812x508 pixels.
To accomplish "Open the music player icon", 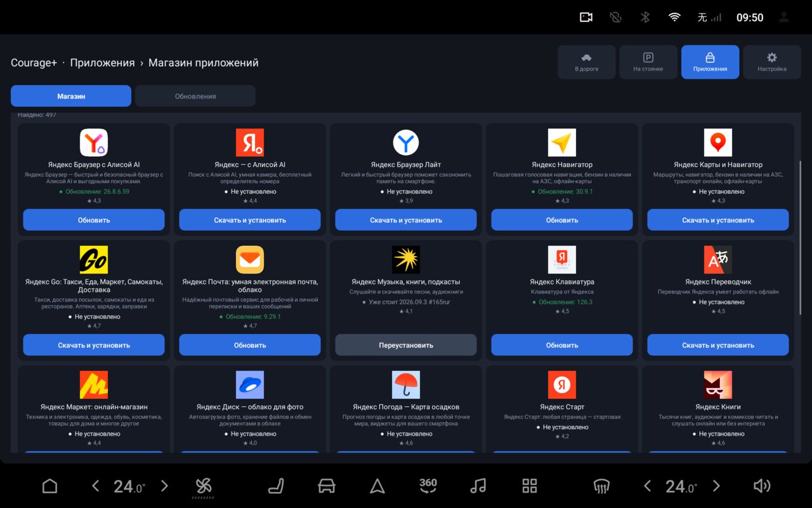I will click(478, 486).
